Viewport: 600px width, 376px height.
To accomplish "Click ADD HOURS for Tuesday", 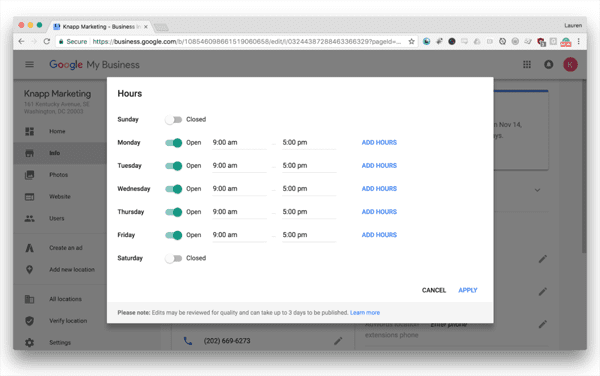I will [x=379, y=166].
